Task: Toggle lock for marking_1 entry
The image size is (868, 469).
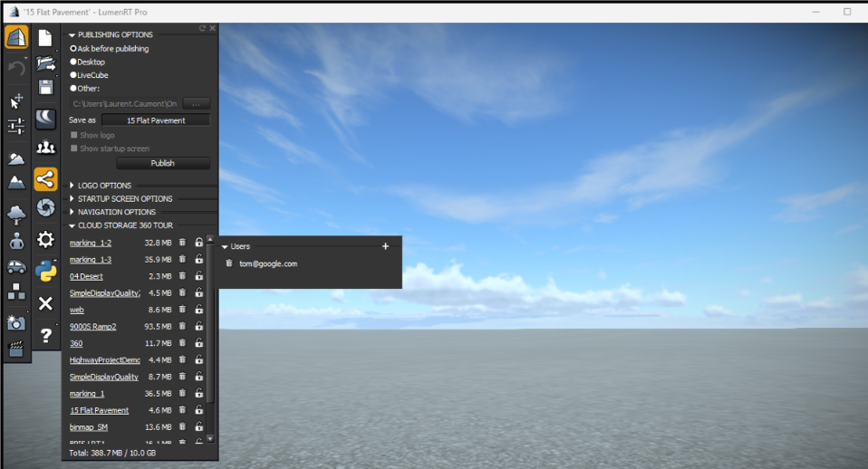Action: (199, 393)
